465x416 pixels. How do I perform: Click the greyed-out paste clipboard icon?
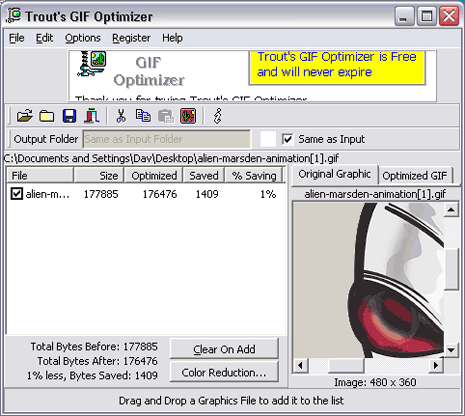[166, 116]
